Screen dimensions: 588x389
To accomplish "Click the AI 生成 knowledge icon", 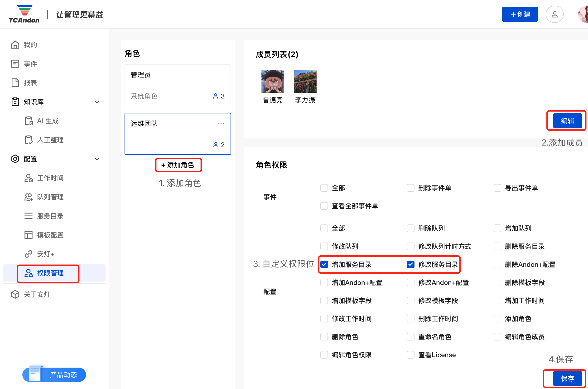I will point(29,121).
